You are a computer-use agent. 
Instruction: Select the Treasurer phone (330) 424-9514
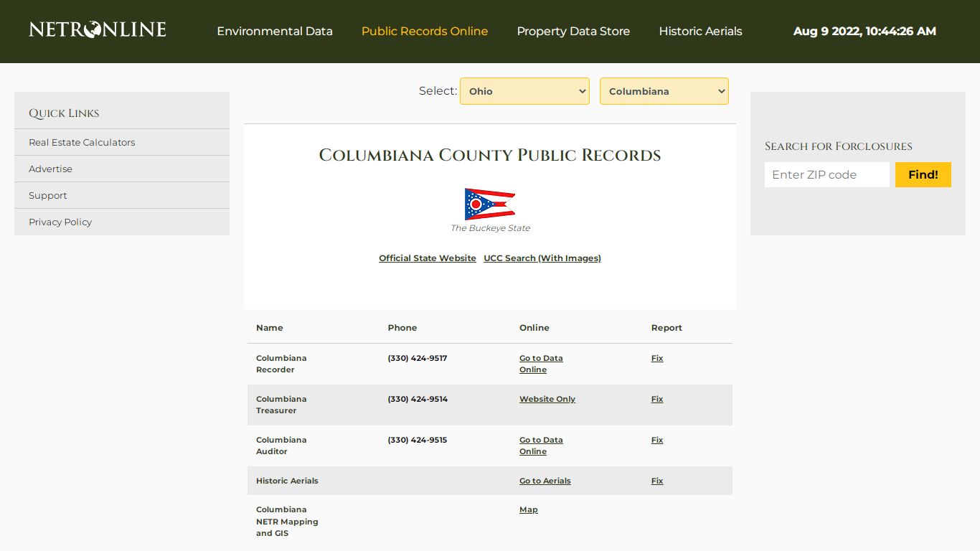[418, 399]
